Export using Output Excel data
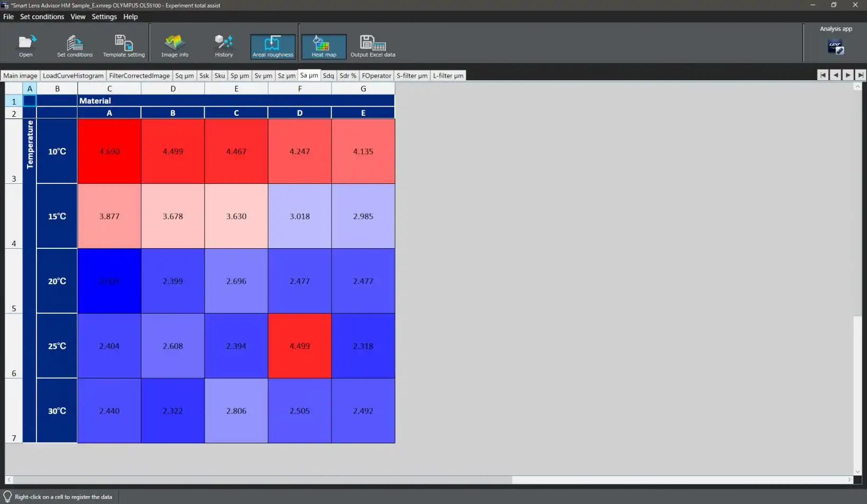Screen dimensions: 867x504 (x=373, y=46)
